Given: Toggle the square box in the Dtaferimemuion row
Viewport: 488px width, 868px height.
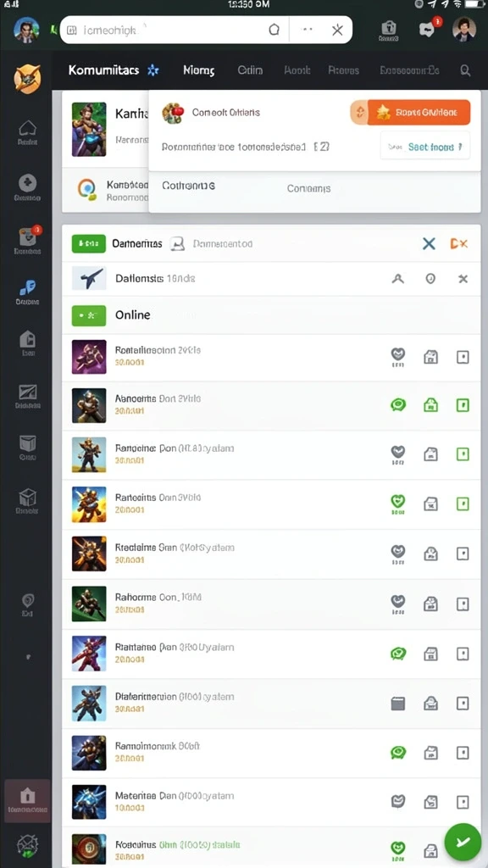Looking at the screenshot, I should point(463,703).
